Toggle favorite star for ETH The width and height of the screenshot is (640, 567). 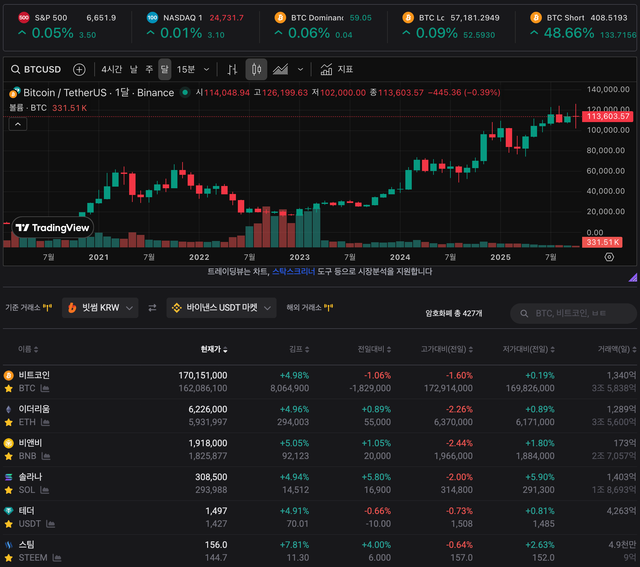point(9,422)
